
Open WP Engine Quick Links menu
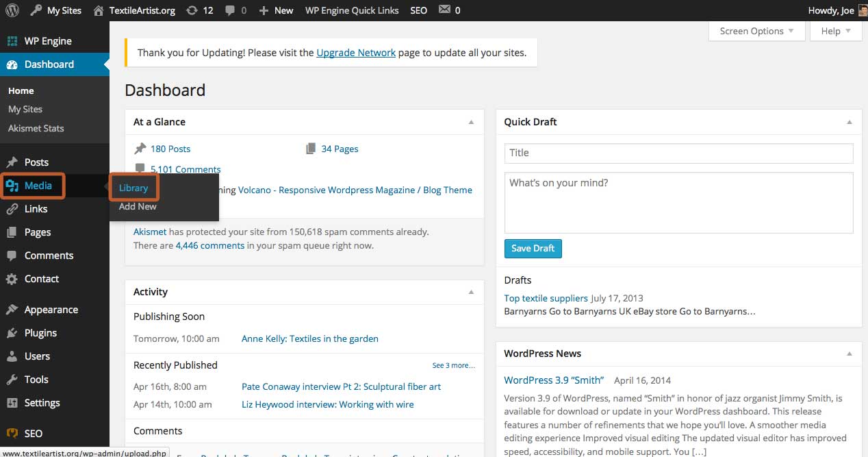(x=352, y=10)
